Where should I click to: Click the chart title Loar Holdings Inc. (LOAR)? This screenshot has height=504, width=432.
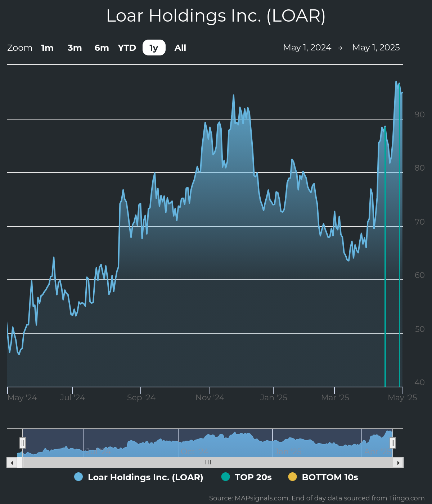coord(216,16)
